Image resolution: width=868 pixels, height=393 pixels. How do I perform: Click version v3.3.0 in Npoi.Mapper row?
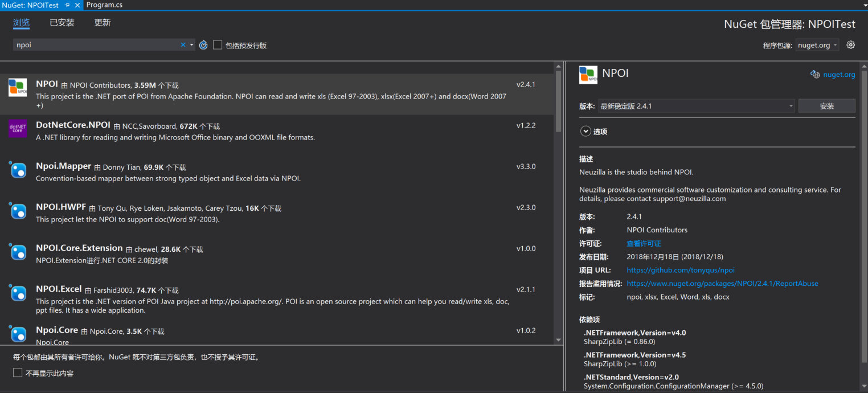tap(526, 166)
